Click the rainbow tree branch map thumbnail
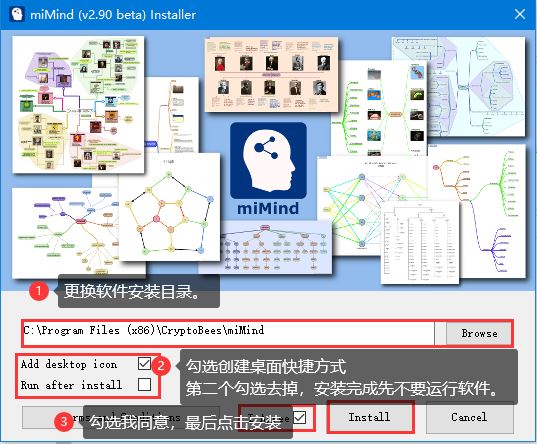The height and width of the screenshot is (444, 537). [477, 211]
